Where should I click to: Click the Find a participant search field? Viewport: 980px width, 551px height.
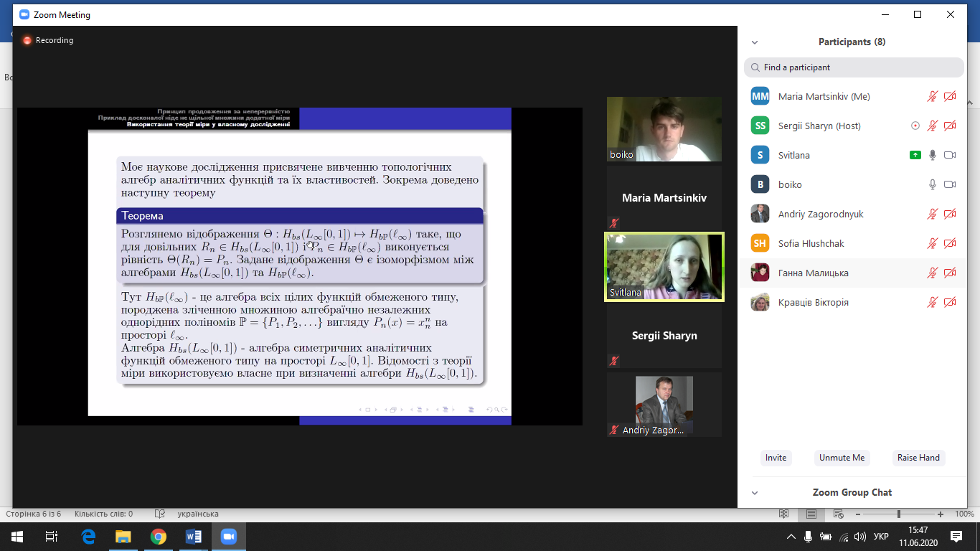click(854, 67)
